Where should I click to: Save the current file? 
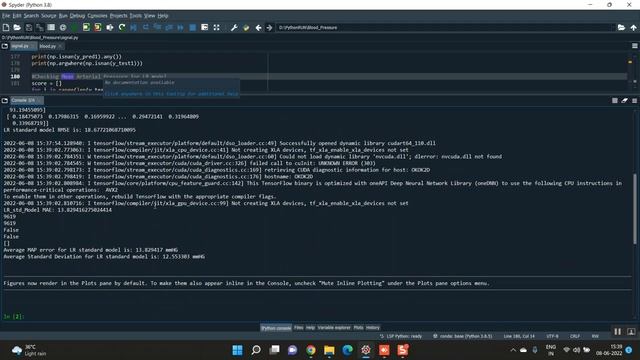tap(29, 27)
